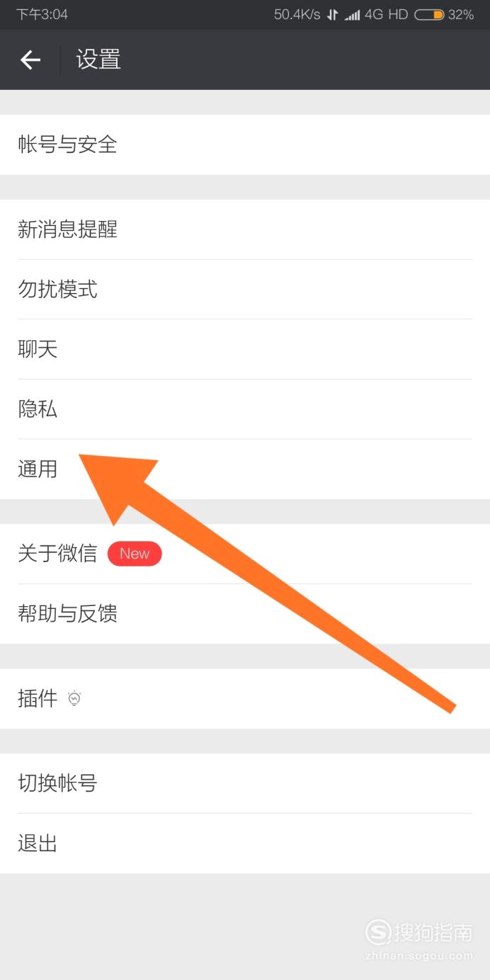Image resolution: width=490 pixels, height=980 pixels.
Task: Tap the battery icon in status bar
Action: 429,14
